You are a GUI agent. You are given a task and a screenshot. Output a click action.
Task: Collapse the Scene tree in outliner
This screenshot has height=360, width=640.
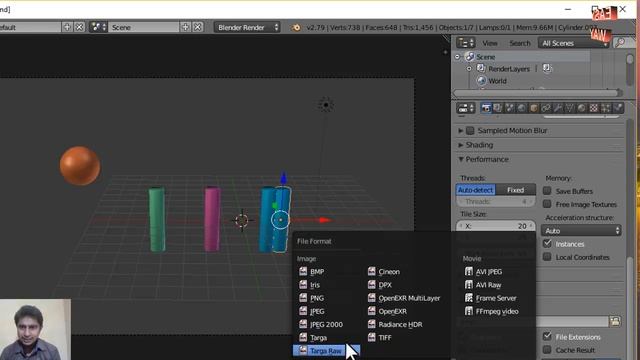(x=458, y=57)
